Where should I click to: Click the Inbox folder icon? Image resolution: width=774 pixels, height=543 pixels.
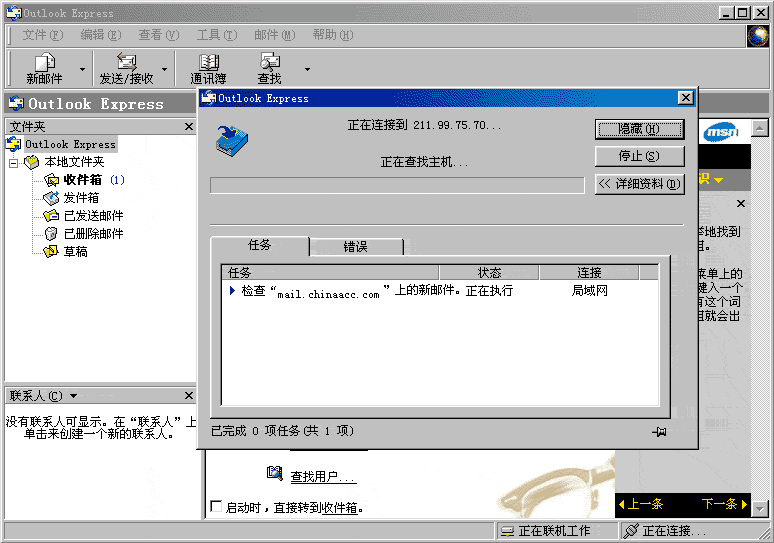[51, 180]
